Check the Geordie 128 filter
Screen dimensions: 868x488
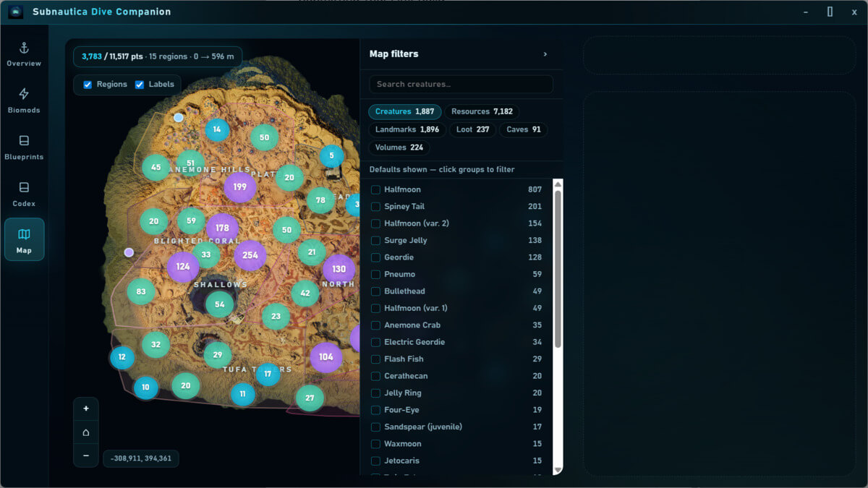point(375,257)
